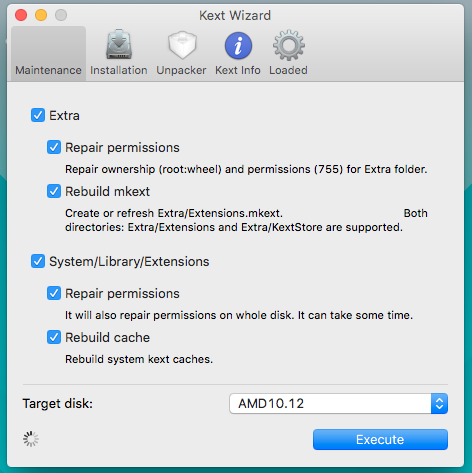This screenshot has height=473, width=472.
Task: Open the Kext Info icon
Action: tap(238, 46)
